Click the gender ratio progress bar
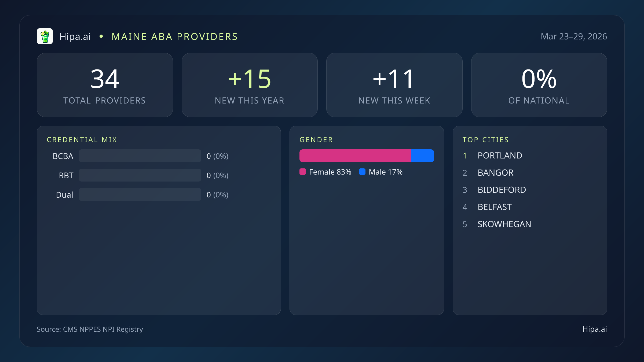644x362 pixels. 367,156
